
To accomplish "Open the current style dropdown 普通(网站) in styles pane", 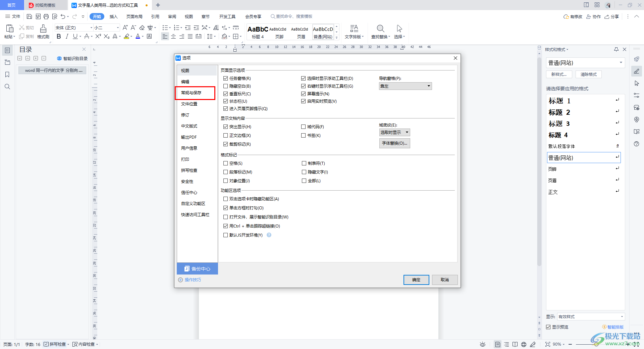I will click(x=585, y=63).
